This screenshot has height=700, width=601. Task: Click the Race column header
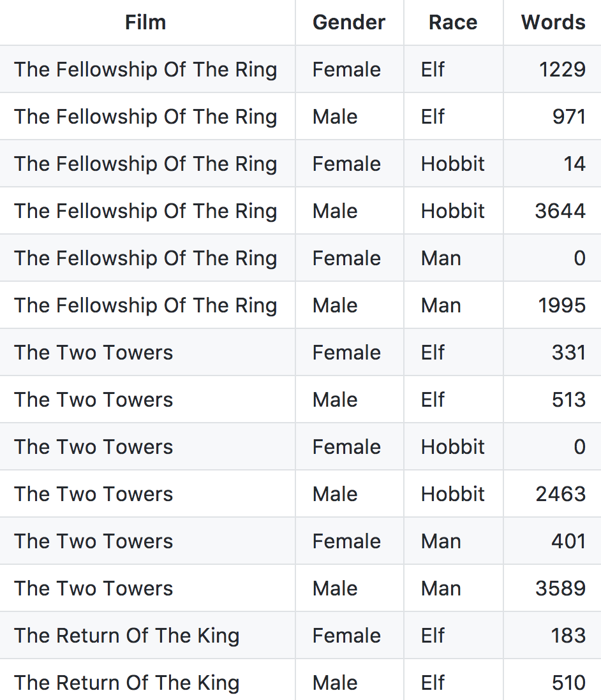453,22
